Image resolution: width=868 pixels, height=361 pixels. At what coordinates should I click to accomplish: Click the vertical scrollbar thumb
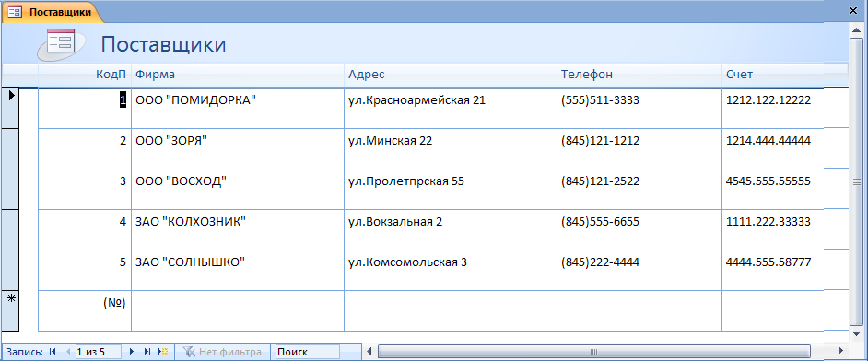pyautogui.click(x=857, y=181)
